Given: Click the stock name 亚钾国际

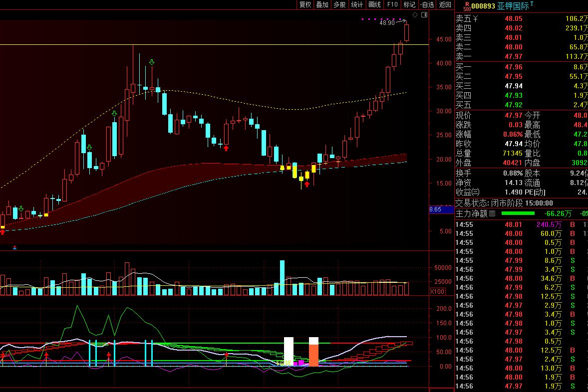Looking at the screenshot, I should [513, 6].
